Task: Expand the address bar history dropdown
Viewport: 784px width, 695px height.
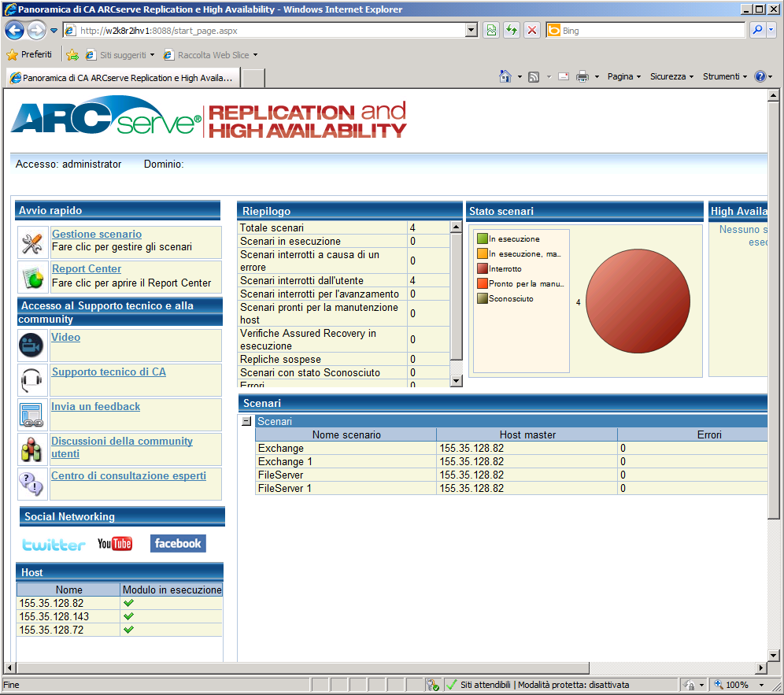Action: [472, 31]
